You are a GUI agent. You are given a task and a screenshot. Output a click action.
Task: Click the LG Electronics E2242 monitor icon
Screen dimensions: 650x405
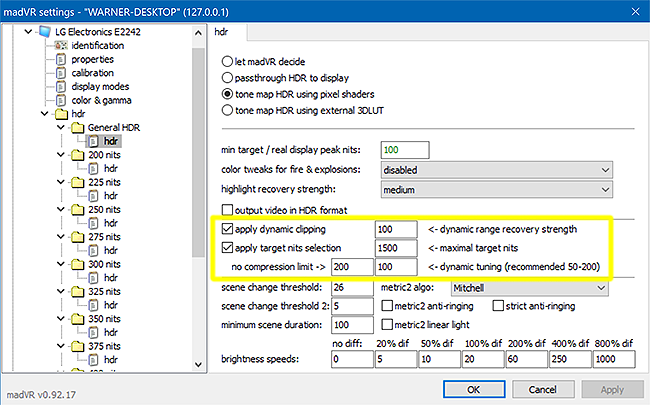click(45, 32)
